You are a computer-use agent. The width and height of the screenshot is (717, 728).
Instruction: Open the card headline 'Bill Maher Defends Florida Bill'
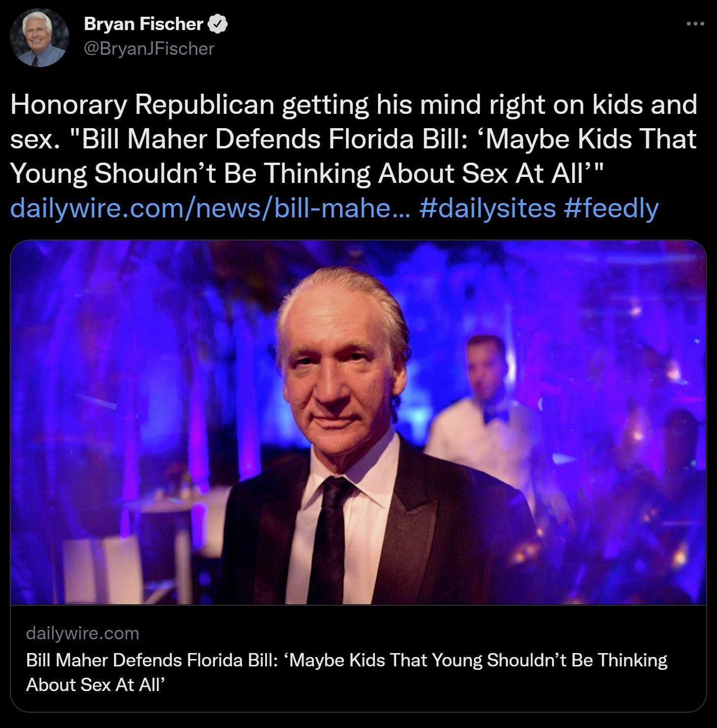[x=149, y=660]
